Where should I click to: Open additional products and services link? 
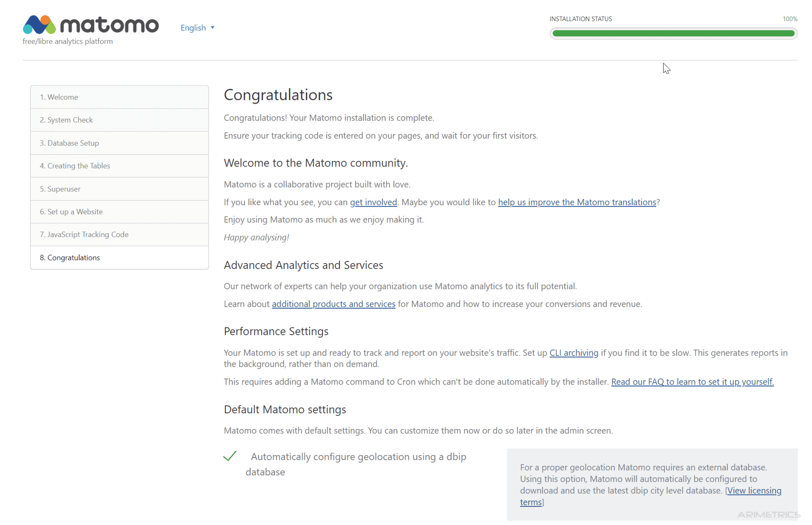334,304
